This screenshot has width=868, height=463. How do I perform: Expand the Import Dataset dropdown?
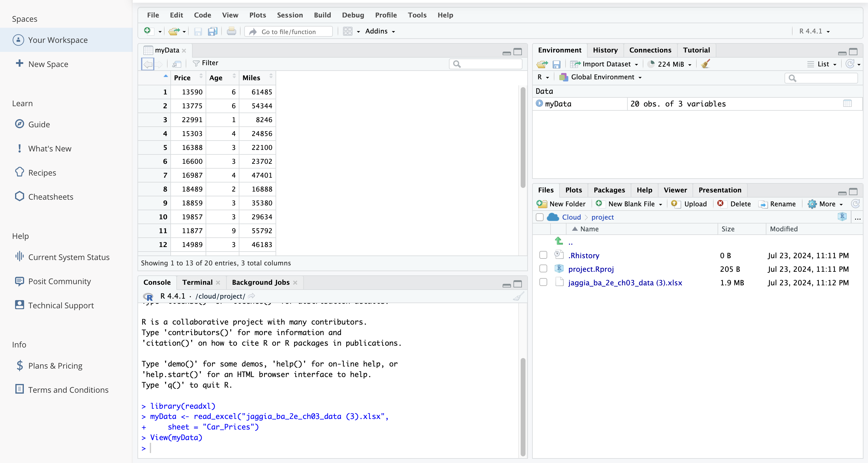[x=607, y=64]
